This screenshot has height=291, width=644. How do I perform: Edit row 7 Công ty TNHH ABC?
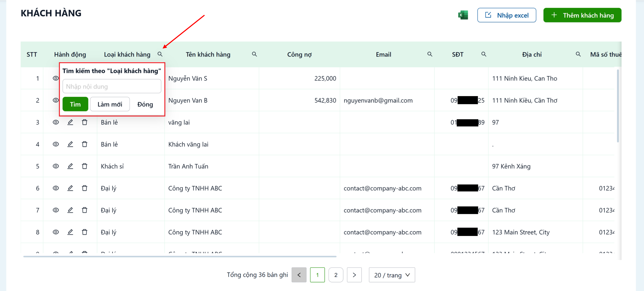[x=70, y=210]
